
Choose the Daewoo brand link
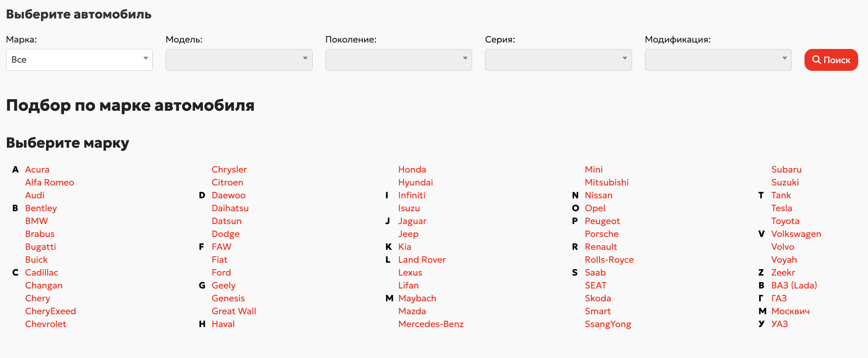click(x=229, y=195)
